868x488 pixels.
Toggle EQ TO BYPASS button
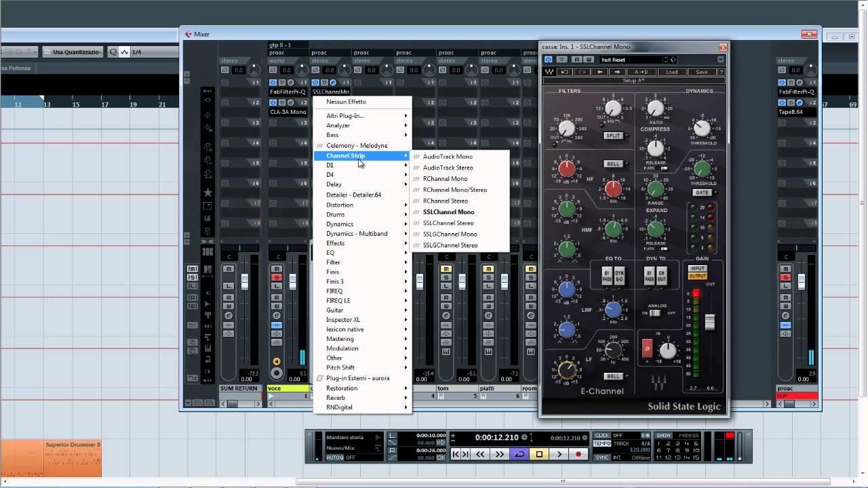608,276
